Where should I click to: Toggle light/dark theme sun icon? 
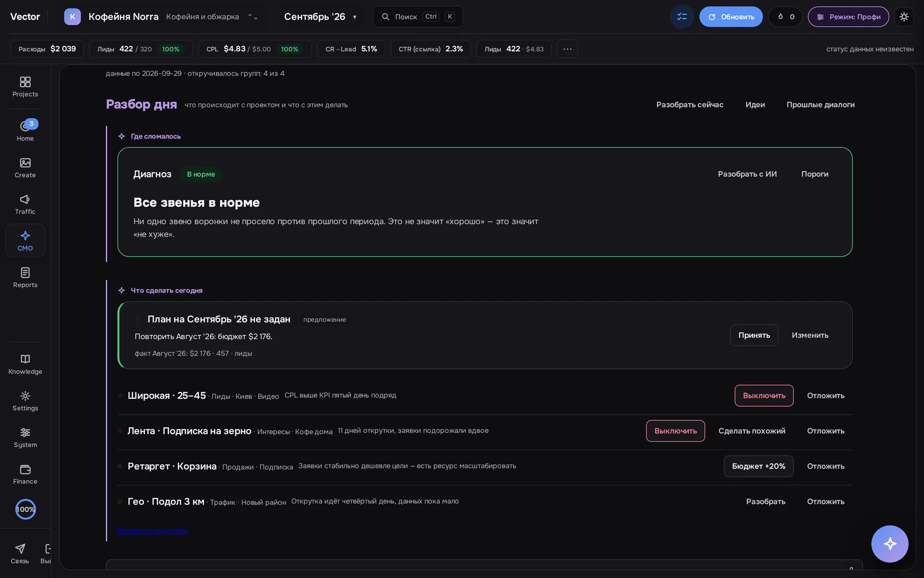coord(904,17)
